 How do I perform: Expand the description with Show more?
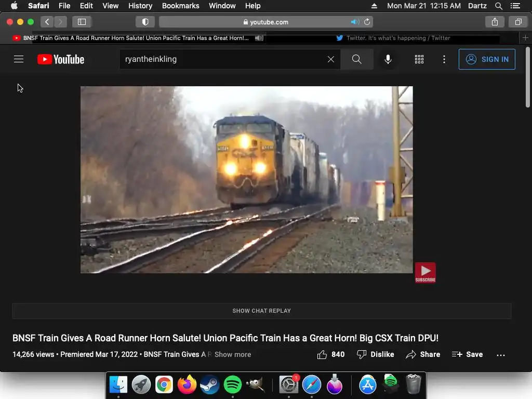233,354
